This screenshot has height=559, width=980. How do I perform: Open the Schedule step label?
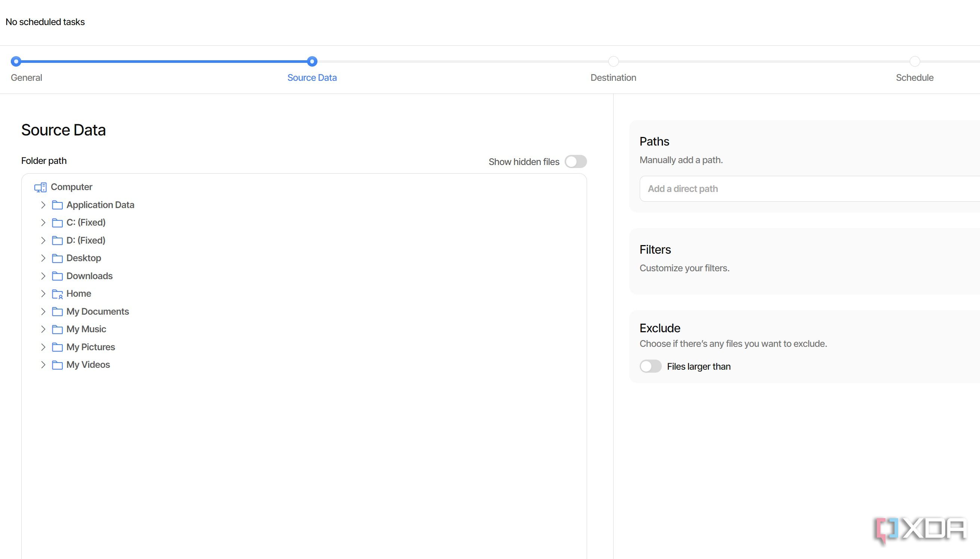click(915, 77)
